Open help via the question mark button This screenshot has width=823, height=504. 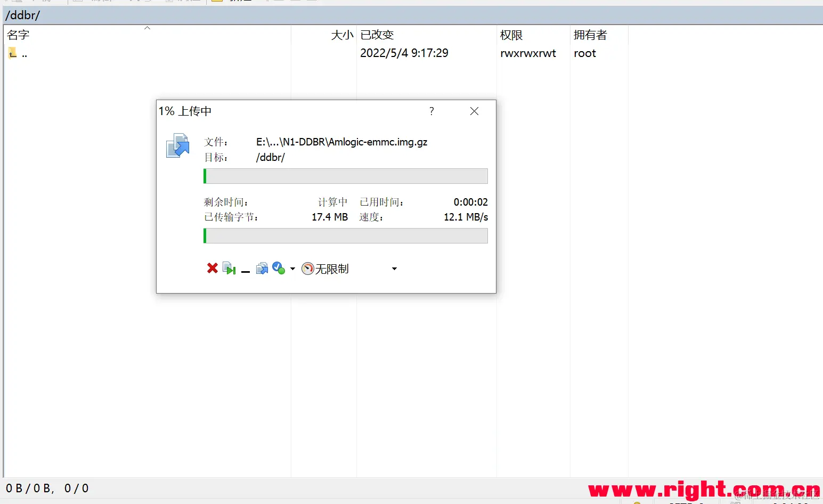pyautogui.click(x=431, y=111)
